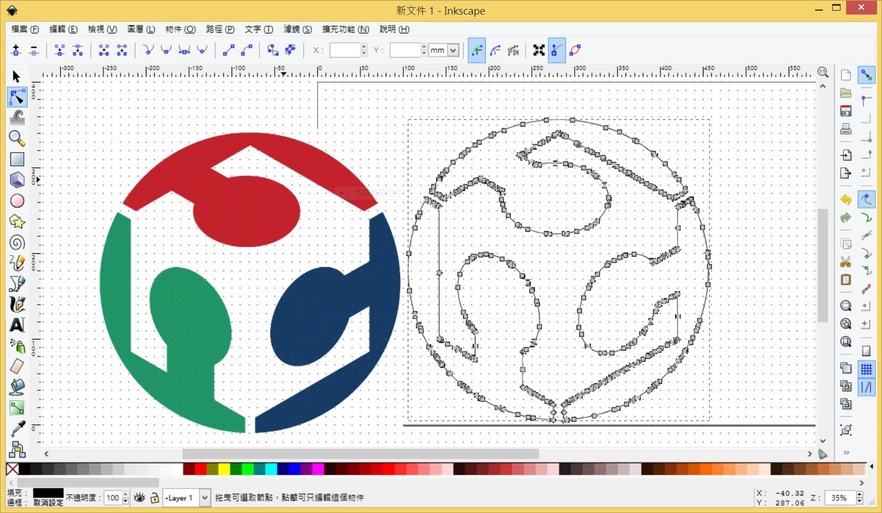The width and height of the screenshot is (882, 513).
Task: Select the 3D Box tool
Action: coord(17,180)
